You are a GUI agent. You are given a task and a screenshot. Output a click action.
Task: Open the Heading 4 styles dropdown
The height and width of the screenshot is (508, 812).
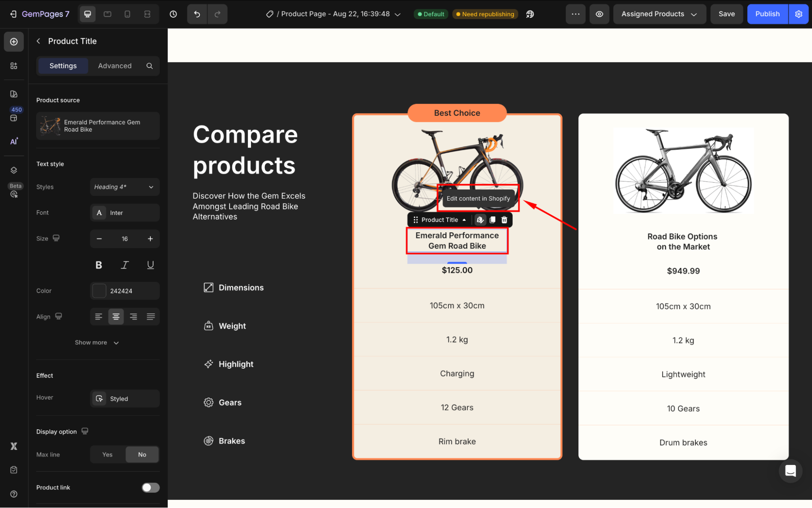tap(124, 187)
